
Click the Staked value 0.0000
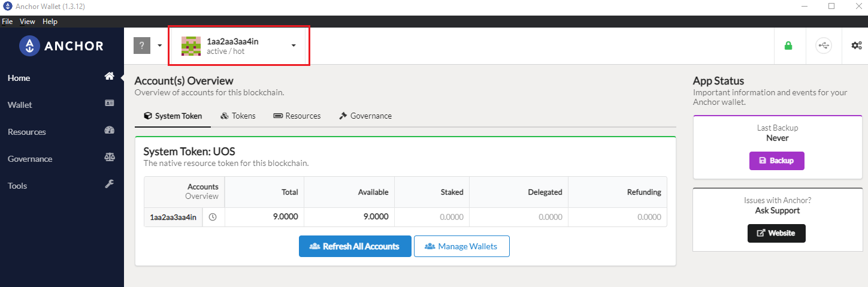pyautogui.click(x=452, y=217)
